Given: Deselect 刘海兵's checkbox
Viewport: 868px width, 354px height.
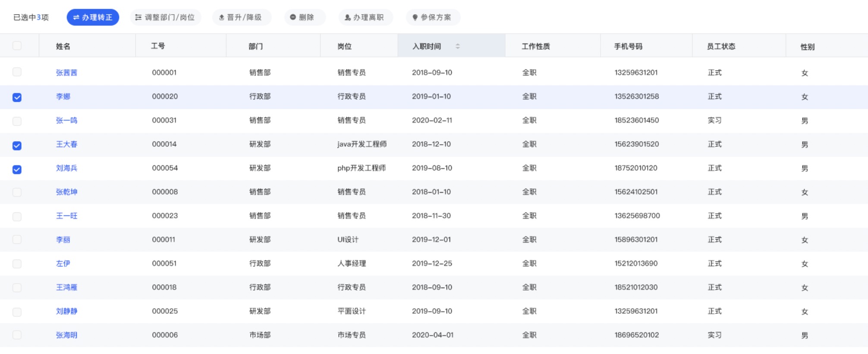Looking at the screenshot, I should coord(17,169).
